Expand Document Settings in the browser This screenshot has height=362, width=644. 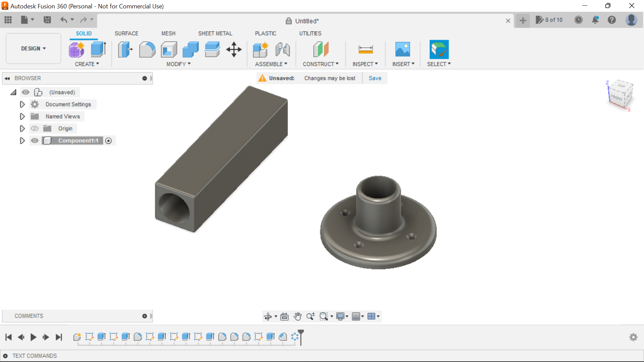pos(22,104)
